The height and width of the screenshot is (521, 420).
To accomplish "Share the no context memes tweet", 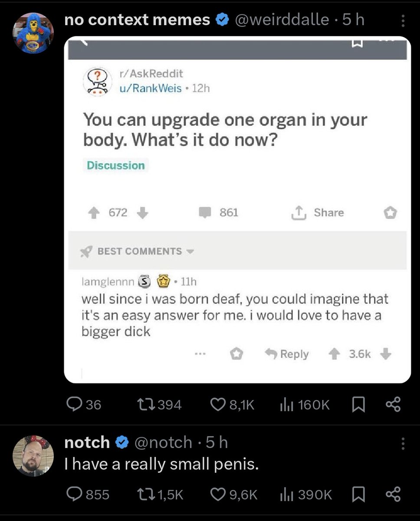I will [x=393, y=405].
